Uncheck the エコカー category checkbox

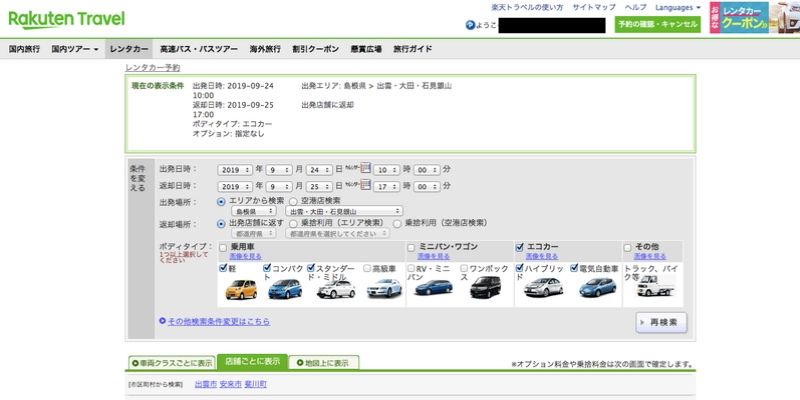tap(519, 247)
